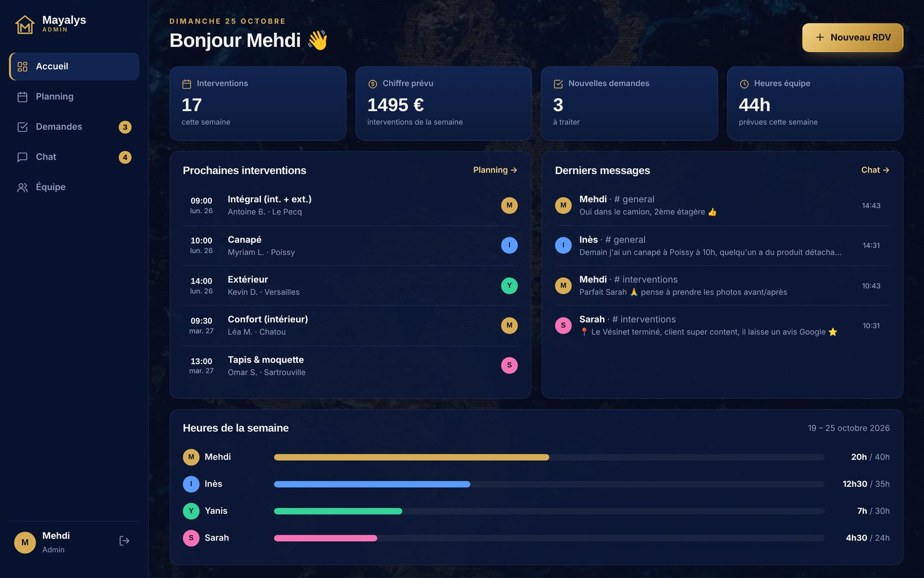The image size is (924, 578).
Task: Click Sarah's pink avatar in Derniers messages
Action: click(x=563, y=325)
